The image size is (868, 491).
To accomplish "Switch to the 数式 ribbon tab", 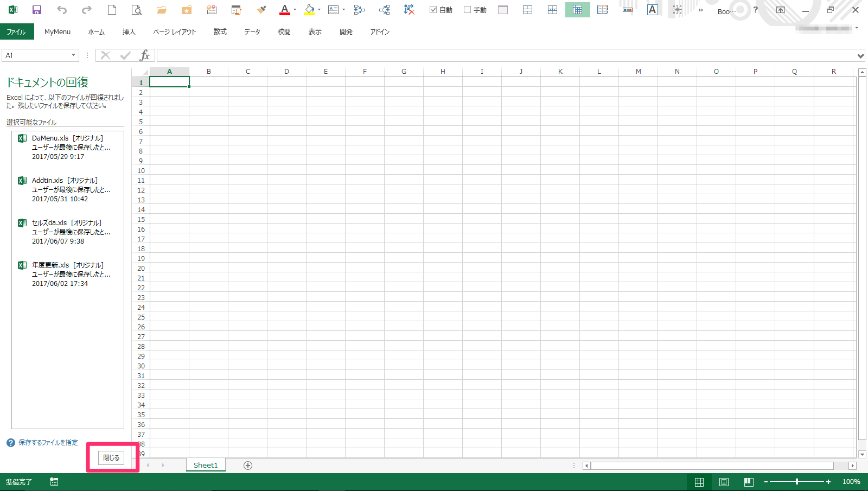I will coord(220,32).
